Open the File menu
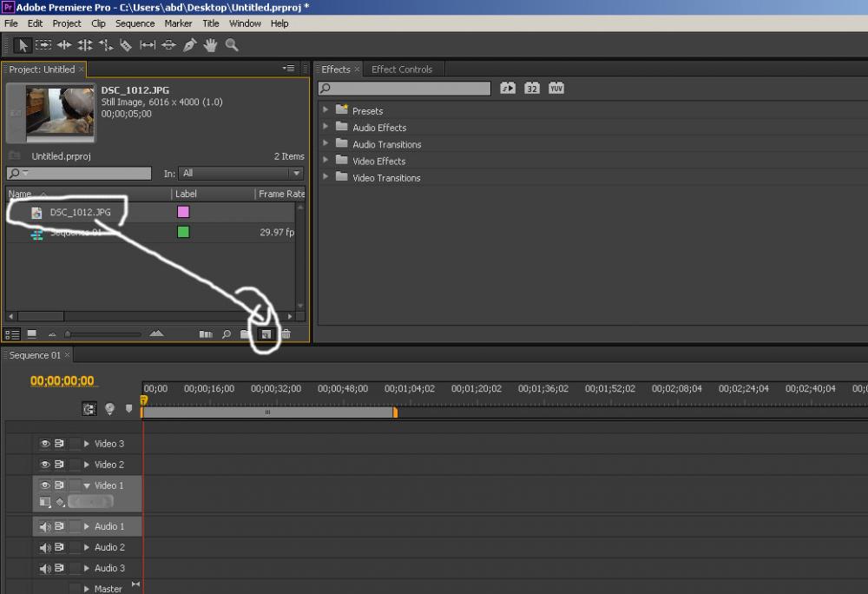This screenshot has height=594, width=868. click(11, 23)
